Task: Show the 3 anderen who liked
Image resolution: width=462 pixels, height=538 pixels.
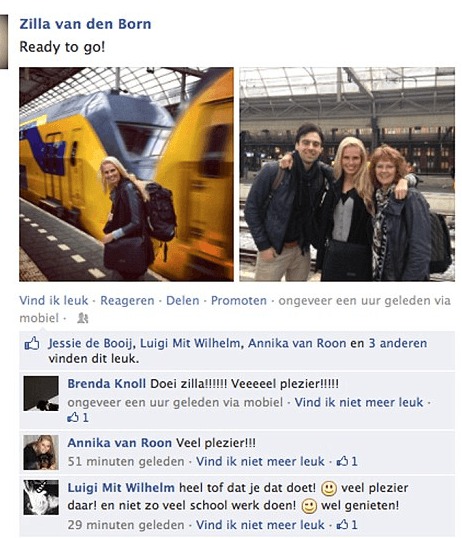Action: (x=398, y=343)
